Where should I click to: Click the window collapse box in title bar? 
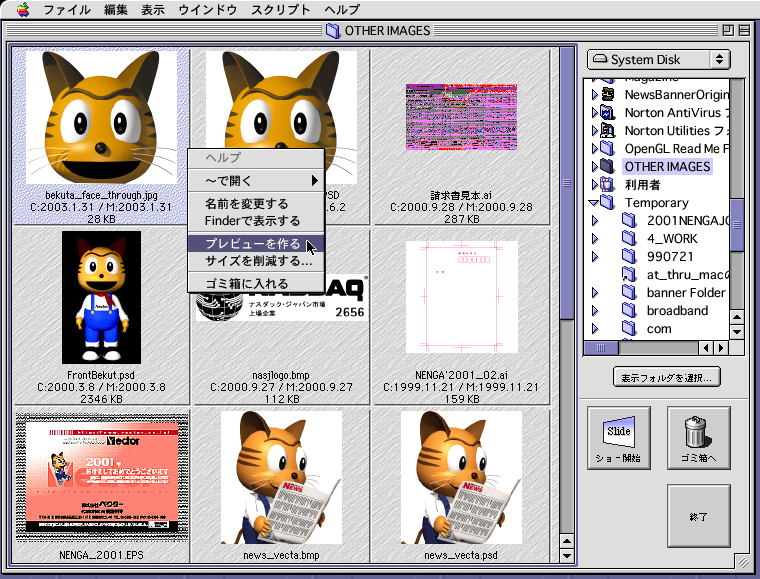click(744, 31)
